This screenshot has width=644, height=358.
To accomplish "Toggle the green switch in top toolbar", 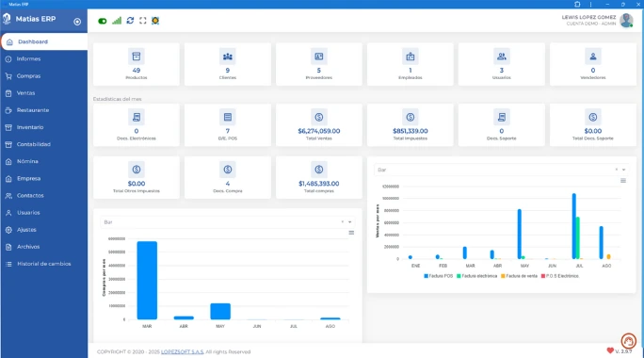I will 103,21.
